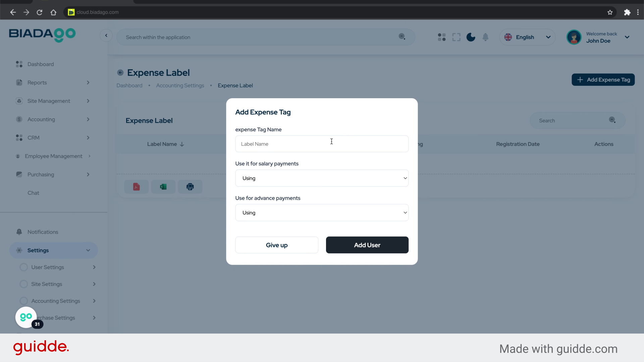644x362 pixels.
Task: Click the Excel export icon
Action: (x=163, y=187)
